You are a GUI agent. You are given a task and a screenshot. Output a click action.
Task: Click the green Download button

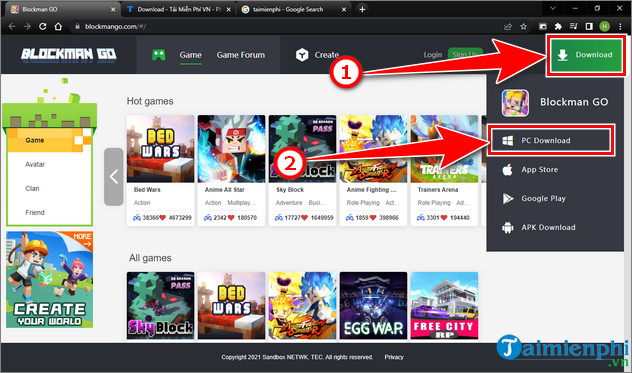point(586,55)
